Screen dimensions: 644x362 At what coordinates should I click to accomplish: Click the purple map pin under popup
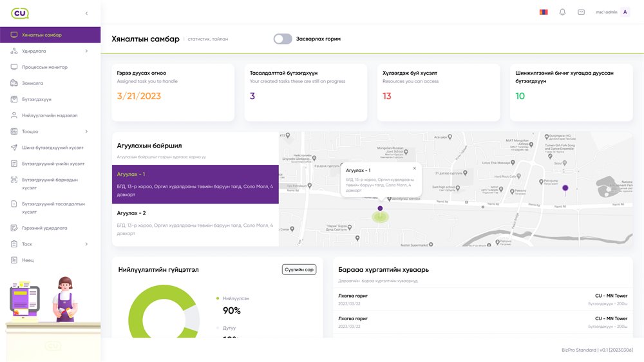(381, 209)
